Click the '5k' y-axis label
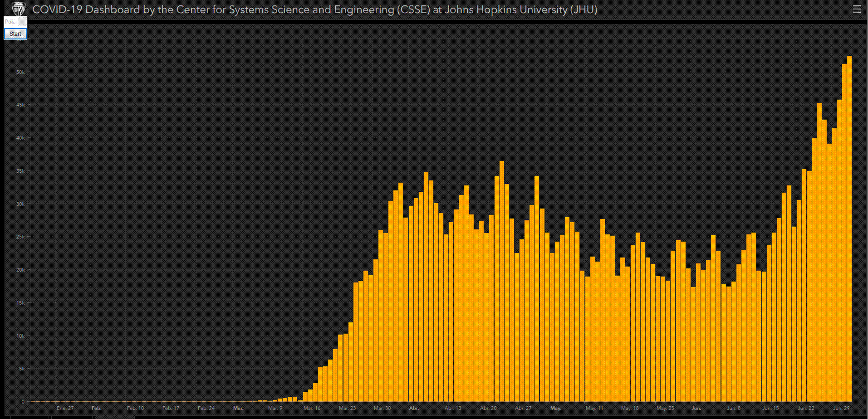 [22, 369]
